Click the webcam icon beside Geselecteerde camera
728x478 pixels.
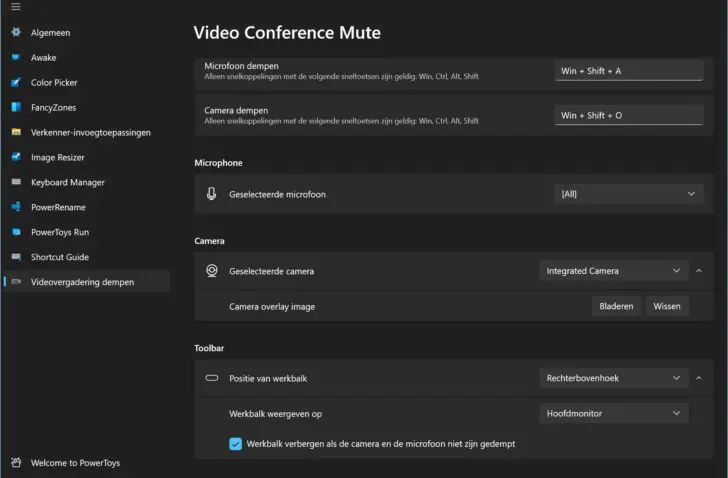point(212,271)
